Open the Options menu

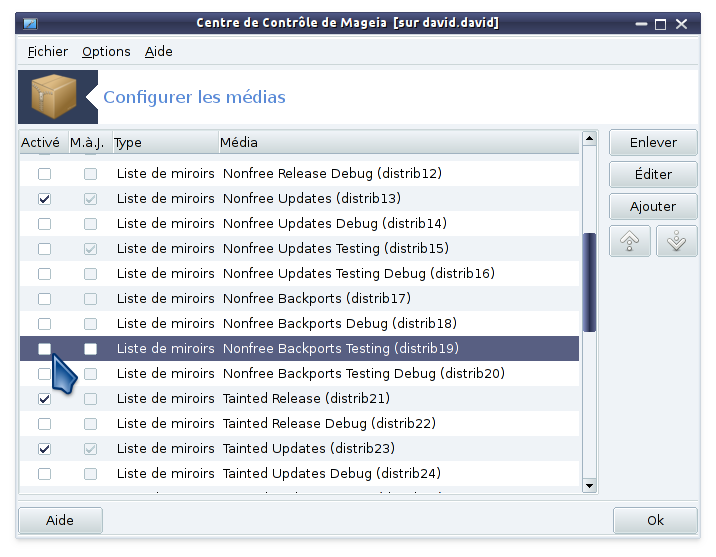pyautogui.click(x=106, y=52)
